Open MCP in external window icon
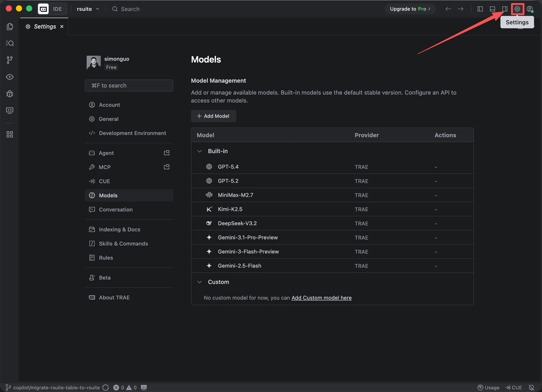This screenshot has height=392, width=542. pyautogui.click(x=167, y=167)
